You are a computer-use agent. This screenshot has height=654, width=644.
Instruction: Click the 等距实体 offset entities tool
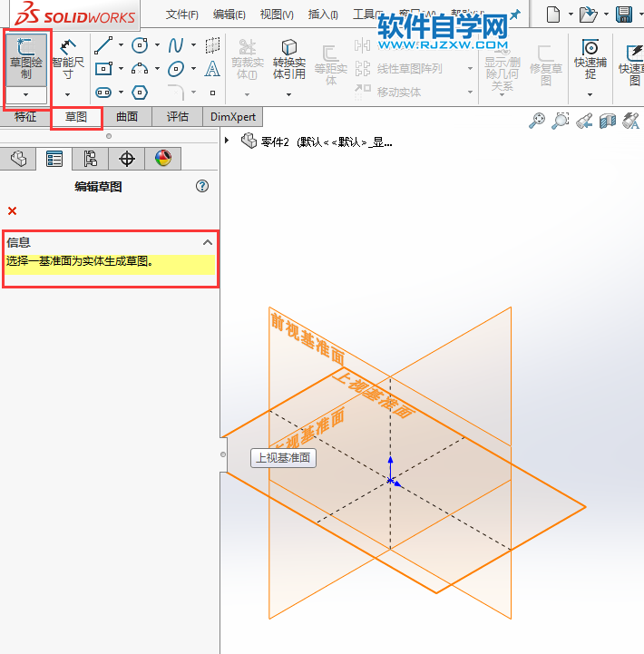click(x=330, y=65)
